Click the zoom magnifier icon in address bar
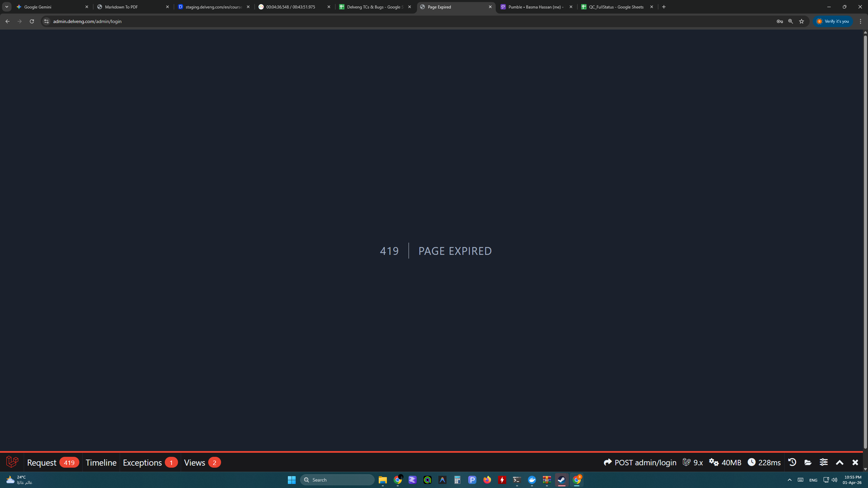The width and height of the screenshot is (868, 488). tap(790, 21)
